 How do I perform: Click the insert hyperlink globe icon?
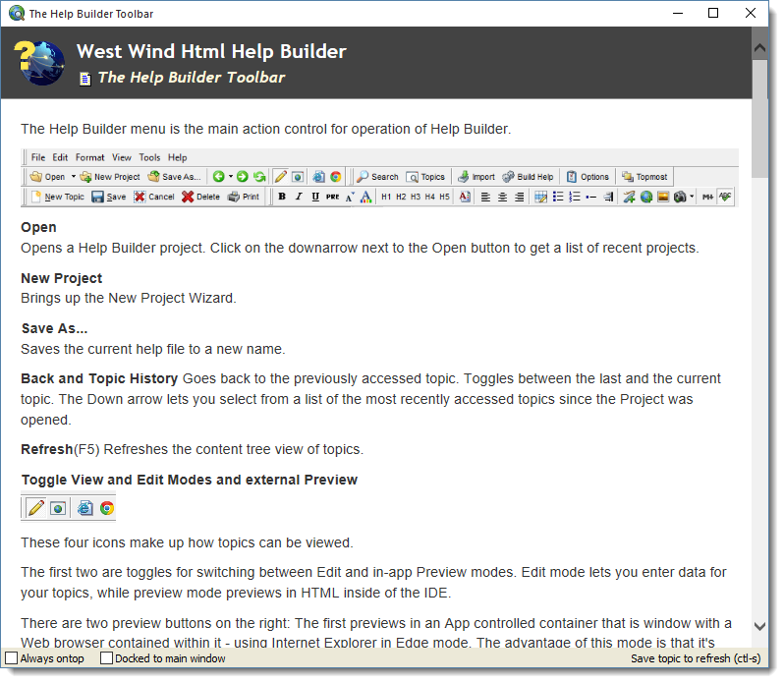coord(646,197)
